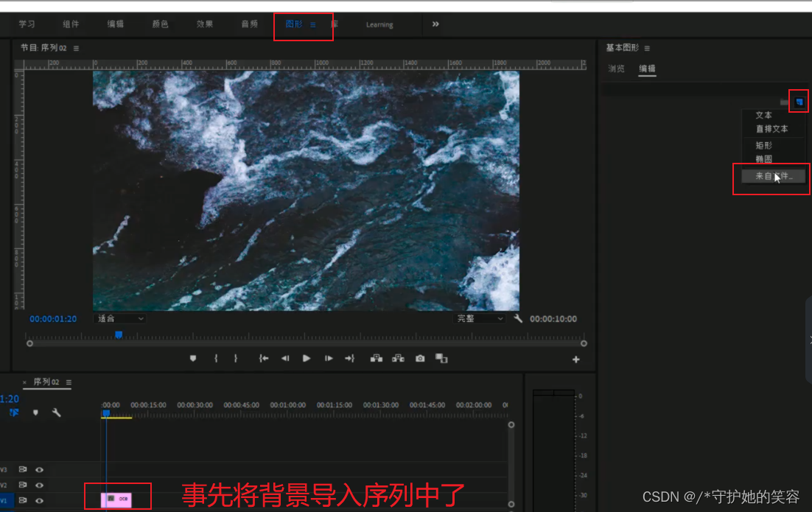812x512 pixels.
Task: Toggle sync lock on track V2
Action: [22, 485]
